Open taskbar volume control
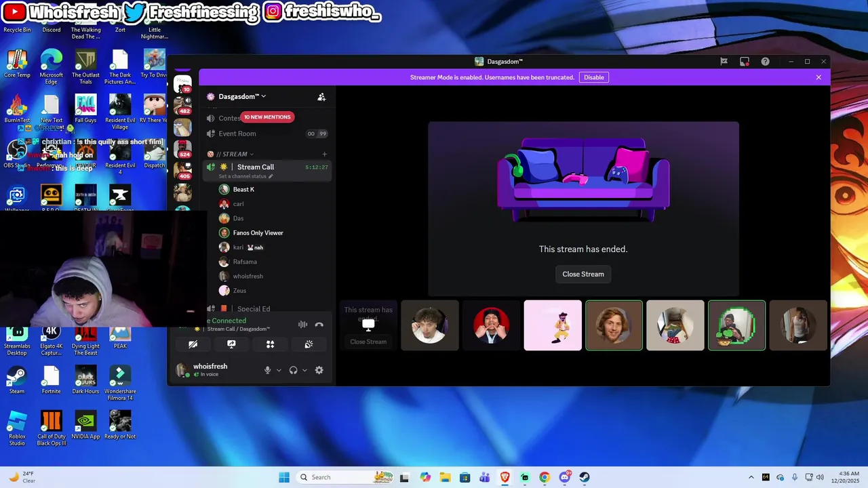This screenshot has height=488, width=868. (x=820, y=477)
